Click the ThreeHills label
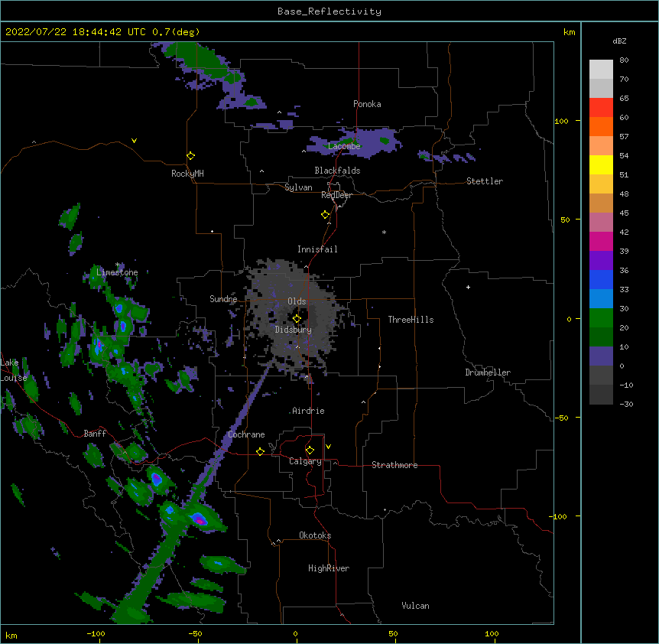Viewport: 659px width, 644px height. (411, 320)
